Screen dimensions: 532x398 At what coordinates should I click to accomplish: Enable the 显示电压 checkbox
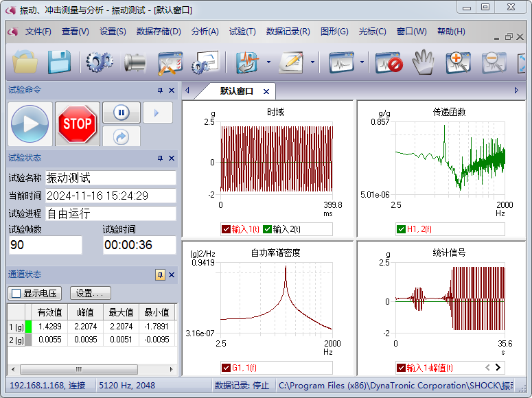click(x=16, y=294)
